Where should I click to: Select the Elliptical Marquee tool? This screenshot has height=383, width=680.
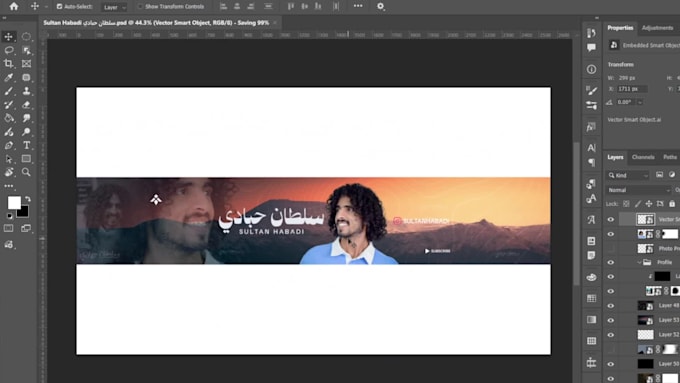click(26, 37)
